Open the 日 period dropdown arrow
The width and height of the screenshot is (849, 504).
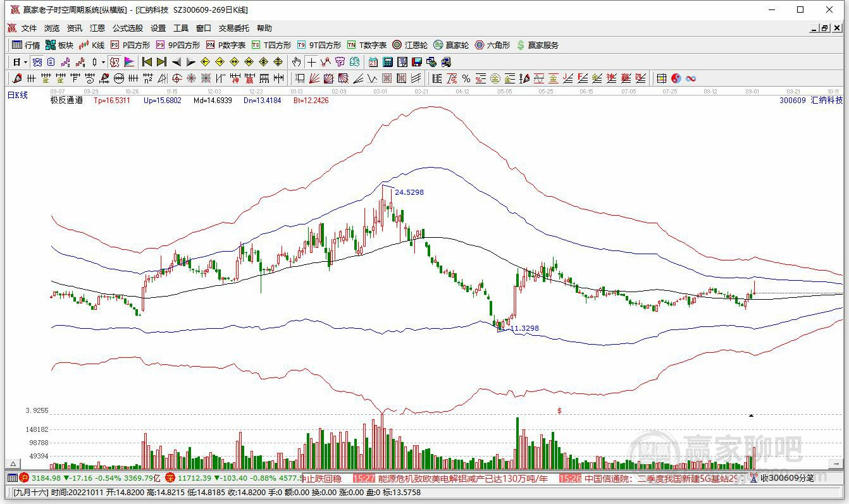pos(26,63)
